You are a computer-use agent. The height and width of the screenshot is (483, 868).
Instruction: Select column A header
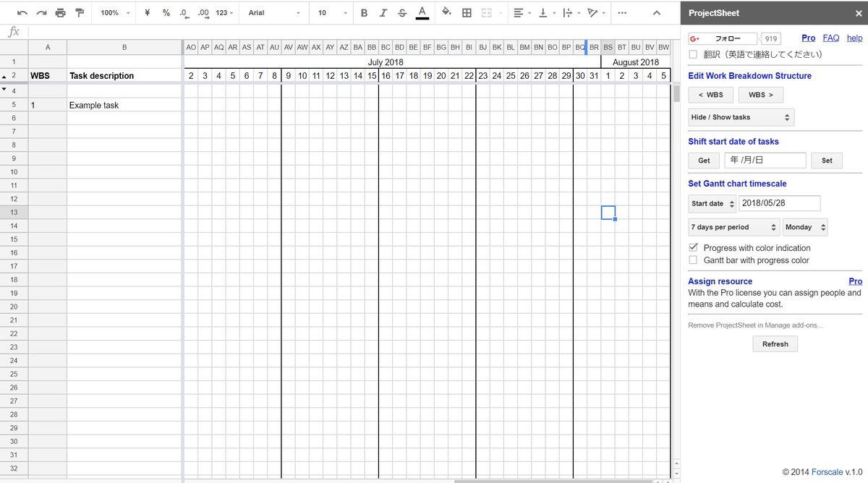point(48,47)
